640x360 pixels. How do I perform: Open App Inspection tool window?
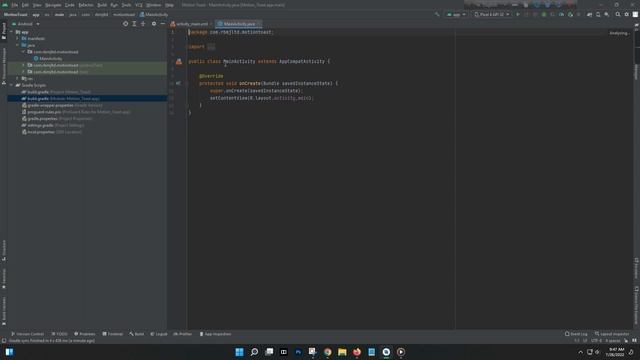[x=215, y=334]
